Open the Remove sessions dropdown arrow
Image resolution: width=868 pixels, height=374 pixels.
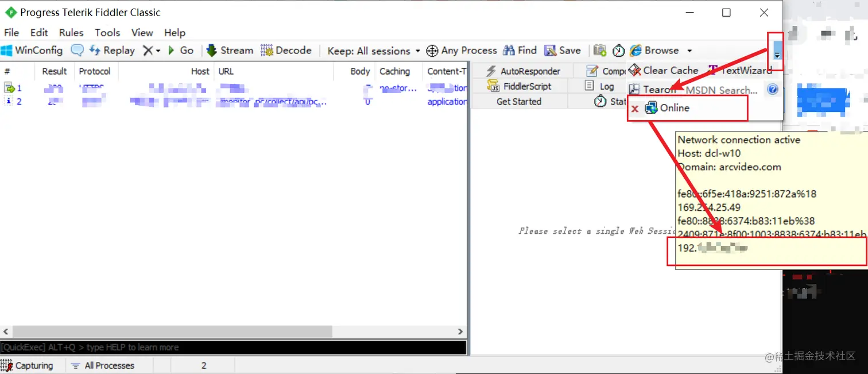[x=158, y=51]
